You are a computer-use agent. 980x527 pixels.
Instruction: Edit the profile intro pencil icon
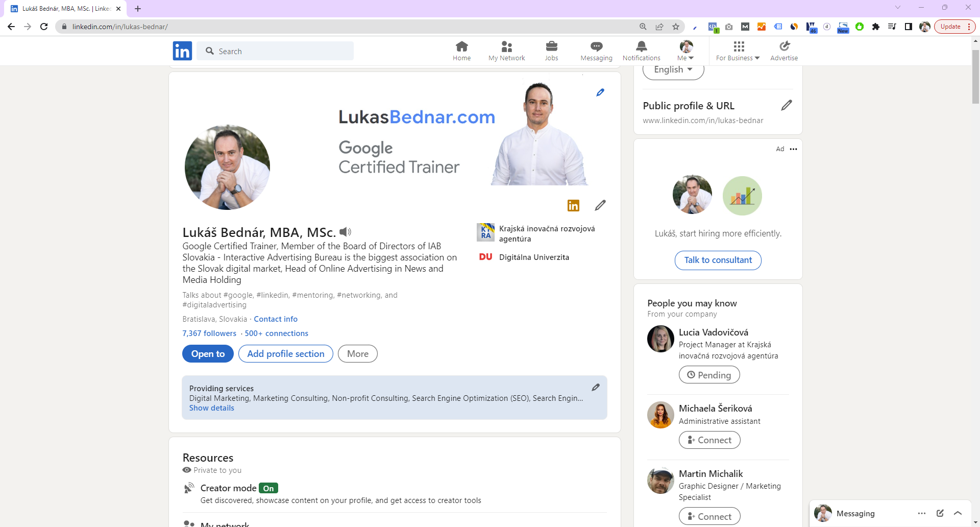tap(600, 205)
